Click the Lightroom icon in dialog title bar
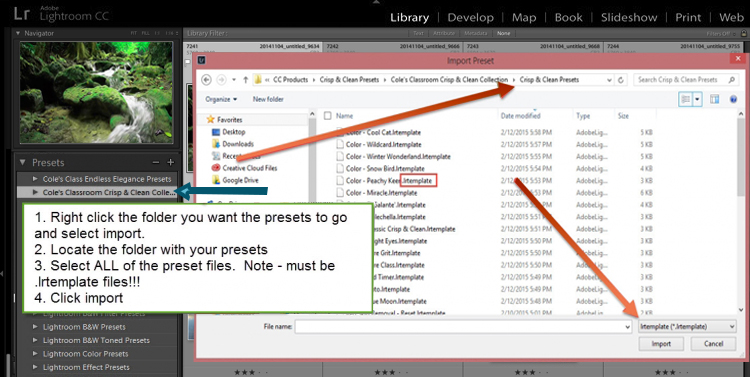The image size is (750, 377). click(202, 60)
